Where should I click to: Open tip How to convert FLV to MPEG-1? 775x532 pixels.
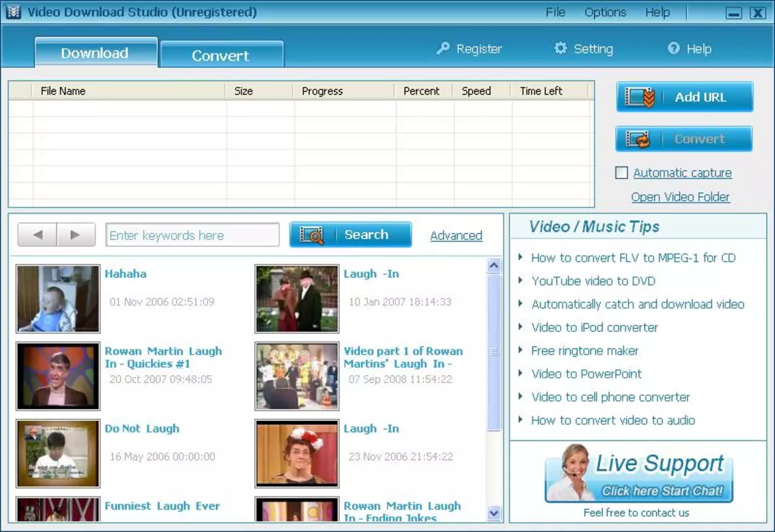tap(633, 258)
